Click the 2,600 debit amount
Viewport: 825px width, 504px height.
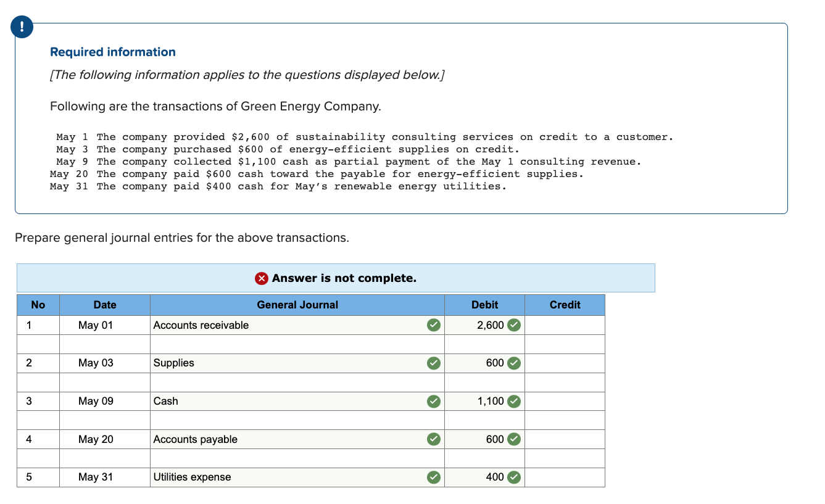[491, 325]
